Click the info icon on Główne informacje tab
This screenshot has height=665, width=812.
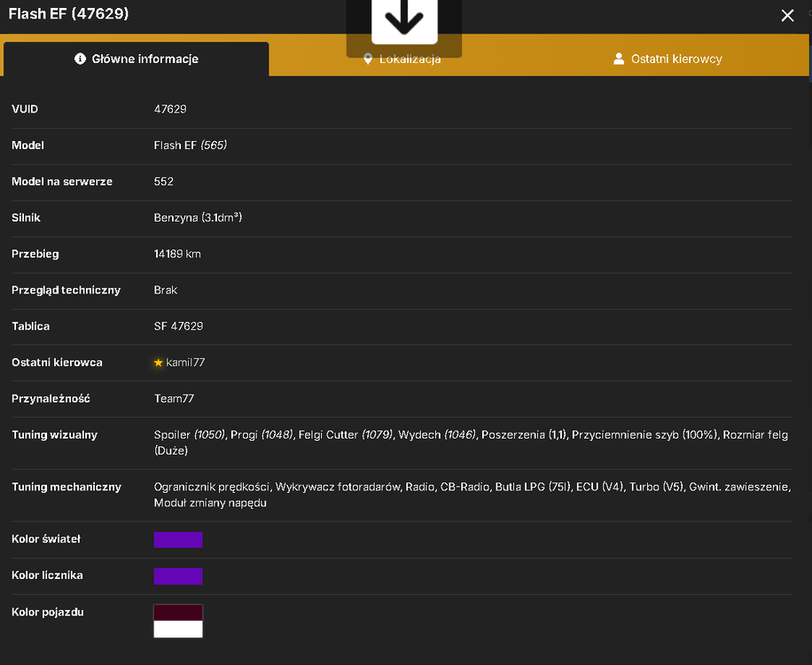click(80, 59)
